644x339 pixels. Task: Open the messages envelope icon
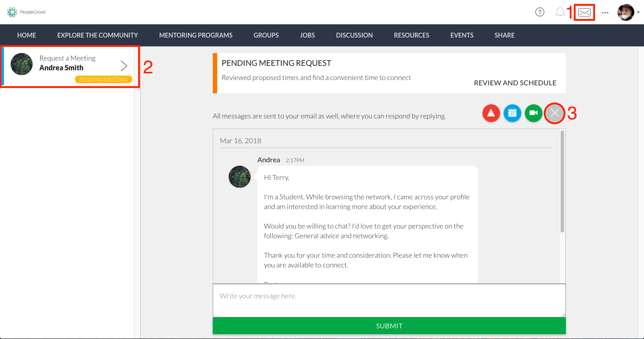(x=584, y=12)
